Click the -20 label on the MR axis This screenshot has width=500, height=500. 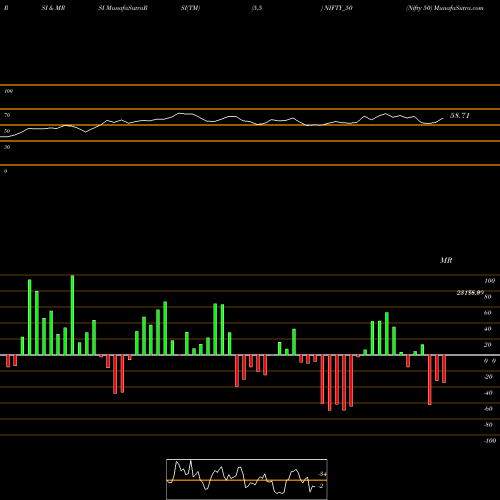coord(488,377)
